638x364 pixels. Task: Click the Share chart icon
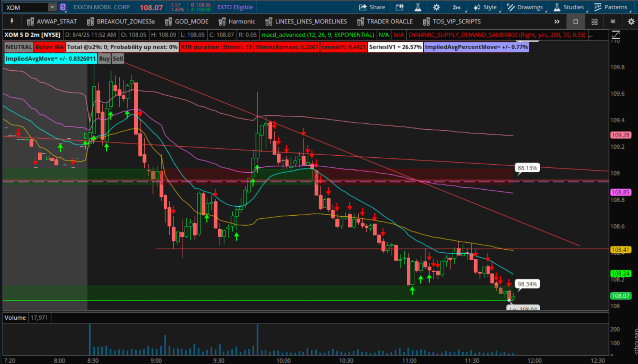click(x=372, y=7)
